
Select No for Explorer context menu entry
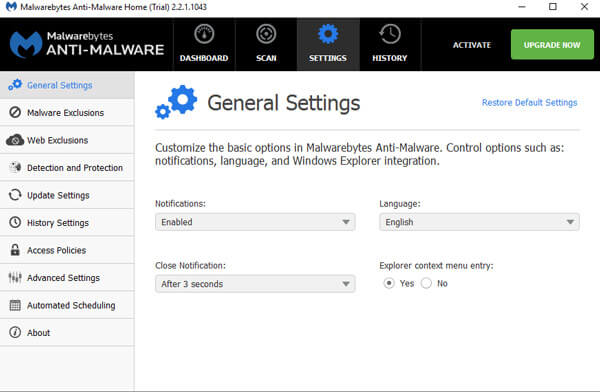point(426,283)
